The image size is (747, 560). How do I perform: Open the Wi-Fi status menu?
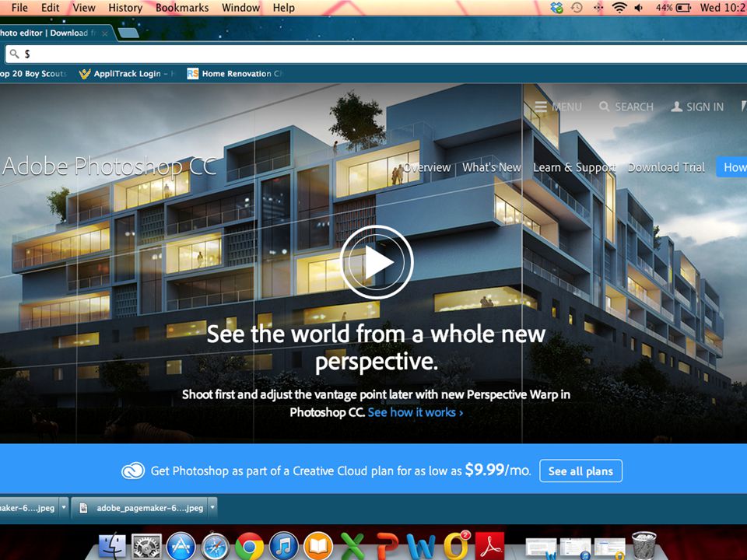tap(619, 8)
